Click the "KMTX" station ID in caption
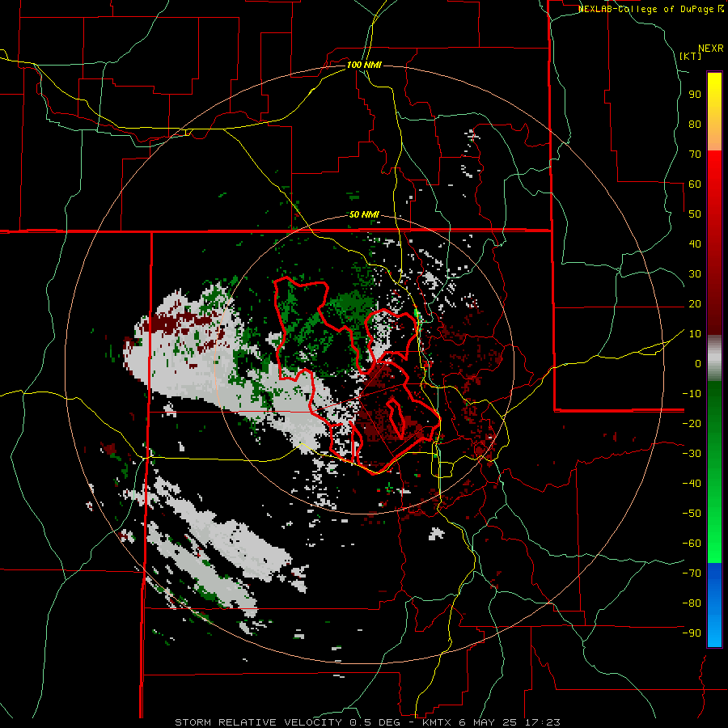 (x=438, y=722)
